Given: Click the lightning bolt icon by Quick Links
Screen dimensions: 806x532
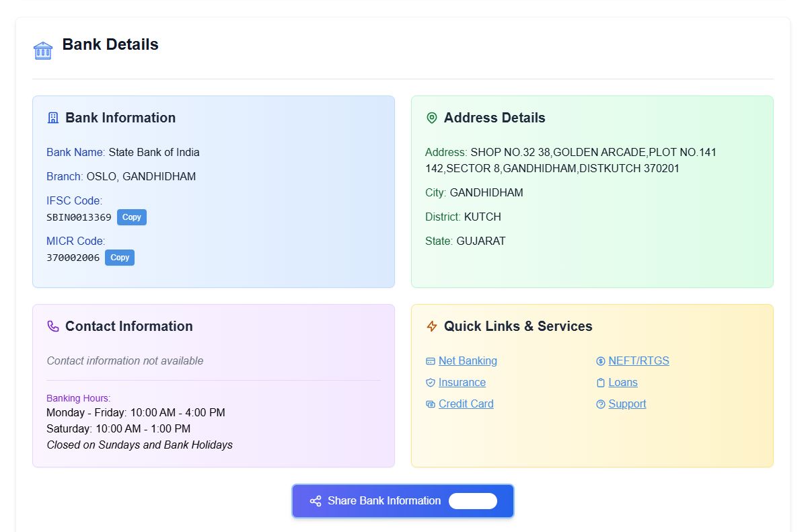Looking at the screenshot, I should click(432, 326).
